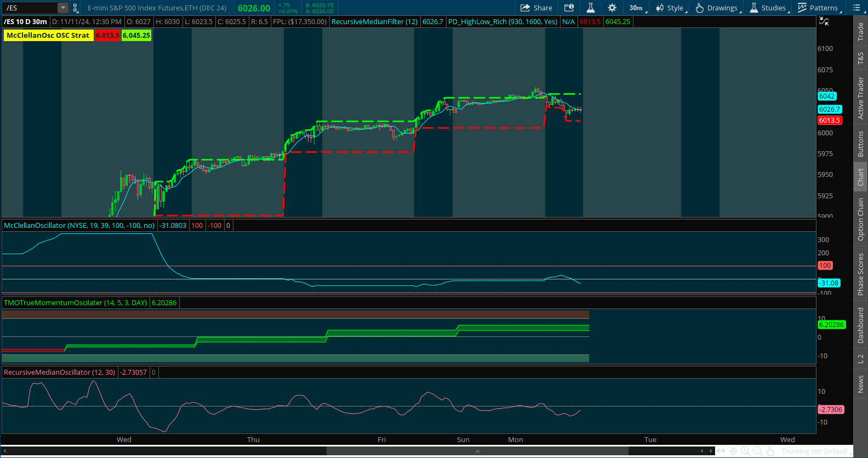The image size is (868, 458).
Task: Click the zoom out magnifier icon
Action: point(757,451)
